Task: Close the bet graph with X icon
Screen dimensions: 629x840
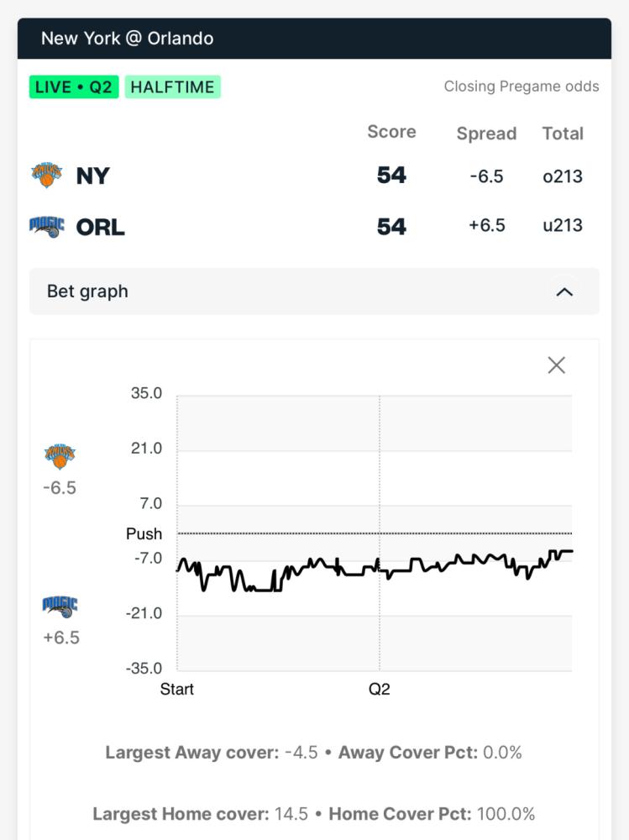Action: [556, 365]
